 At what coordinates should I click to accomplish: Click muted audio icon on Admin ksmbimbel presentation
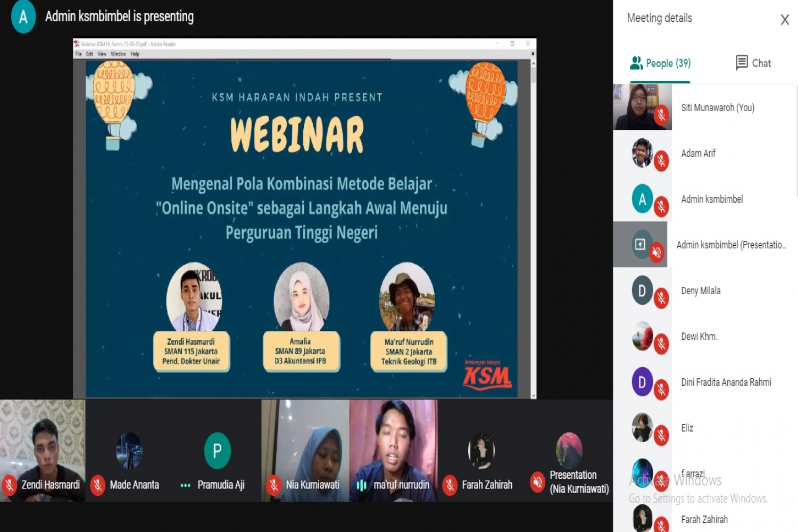(x=657, y=252)
